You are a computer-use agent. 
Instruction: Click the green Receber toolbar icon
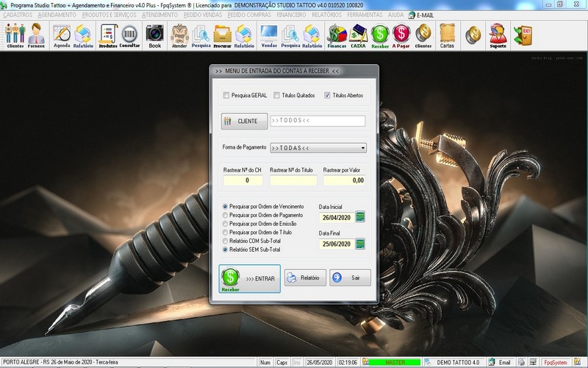click(x=380, y=35)
